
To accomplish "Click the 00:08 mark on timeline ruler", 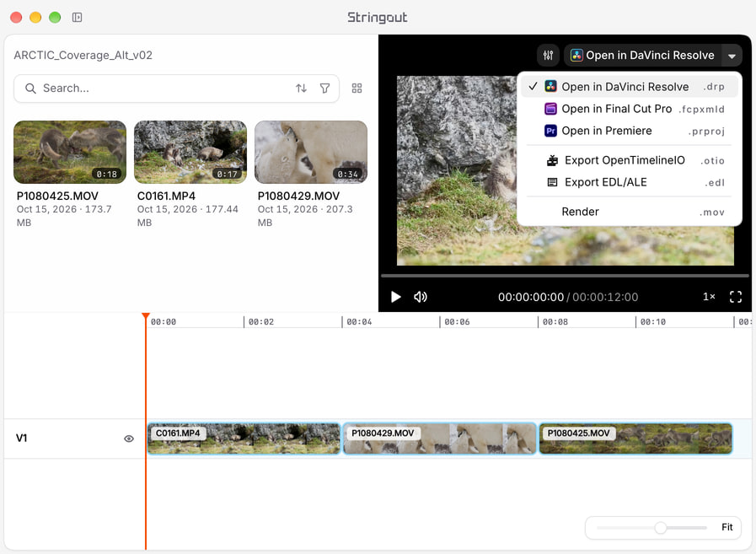I will pyautogui.click(x=555, y=322).
